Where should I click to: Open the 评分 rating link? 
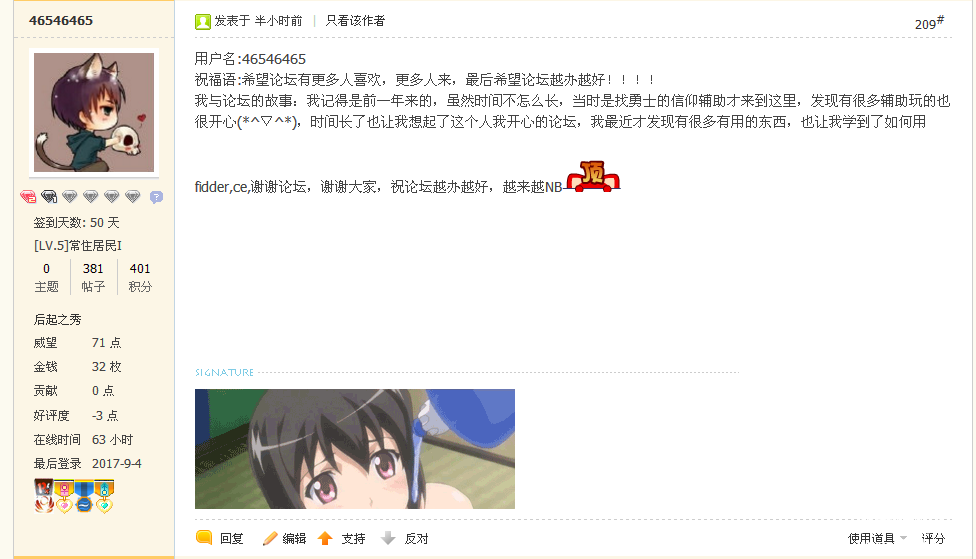(x=933, y=538)
